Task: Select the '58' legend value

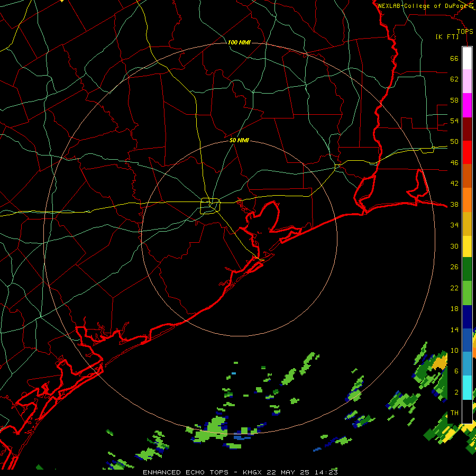Action: [454, 100]
